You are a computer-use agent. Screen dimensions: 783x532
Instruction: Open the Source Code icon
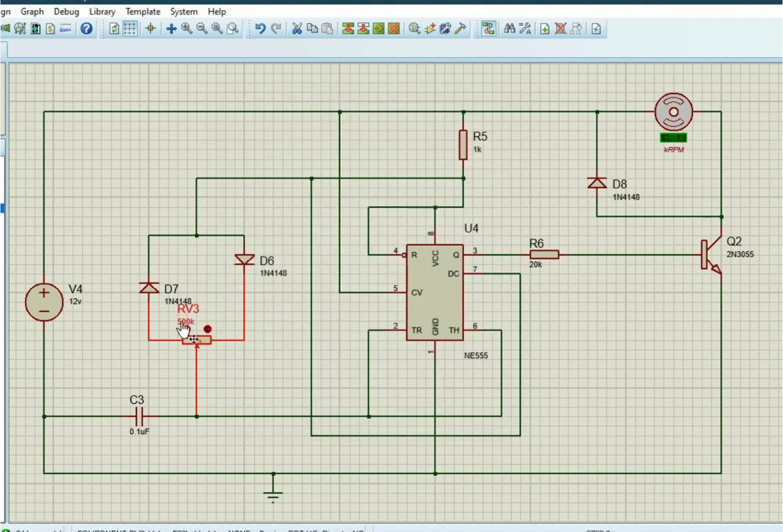pyautogui.click(x=65, y=29)
